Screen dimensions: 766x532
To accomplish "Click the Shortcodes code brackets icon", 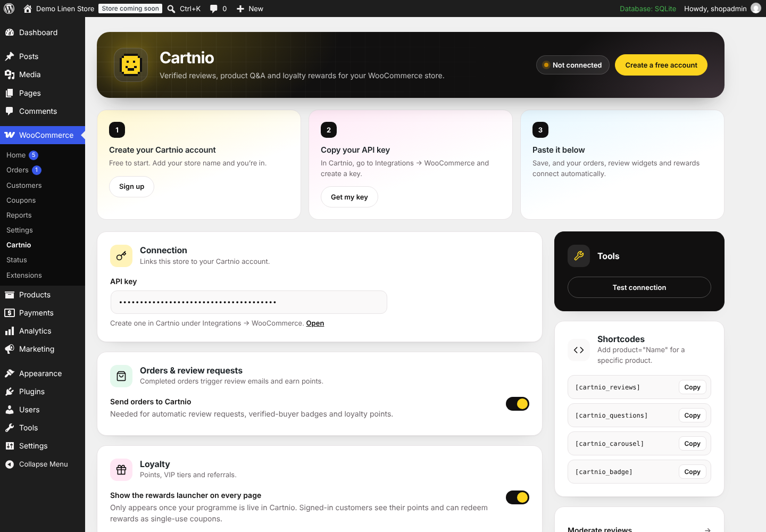I will click(x=579, y=350).
